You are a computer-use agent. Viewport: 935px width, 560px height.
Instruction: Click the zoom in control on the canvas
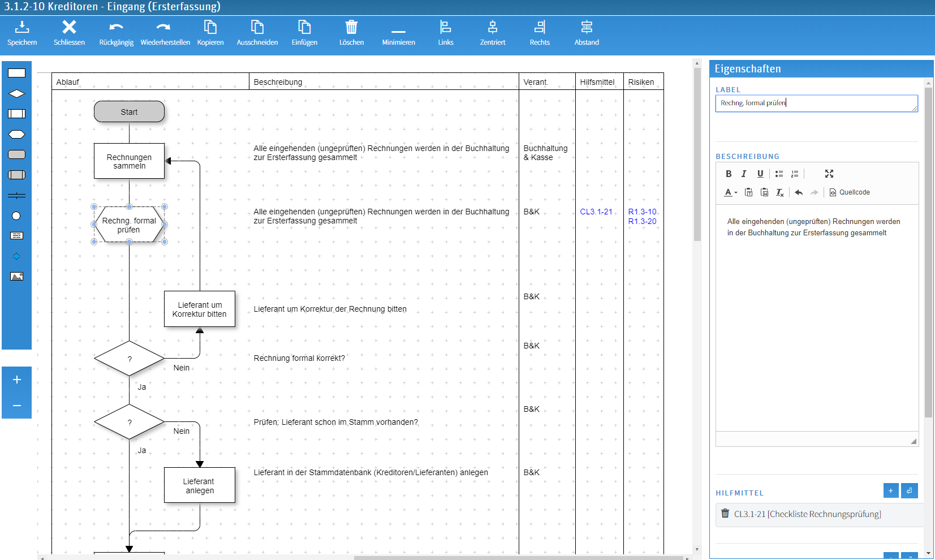coord(16,380)
